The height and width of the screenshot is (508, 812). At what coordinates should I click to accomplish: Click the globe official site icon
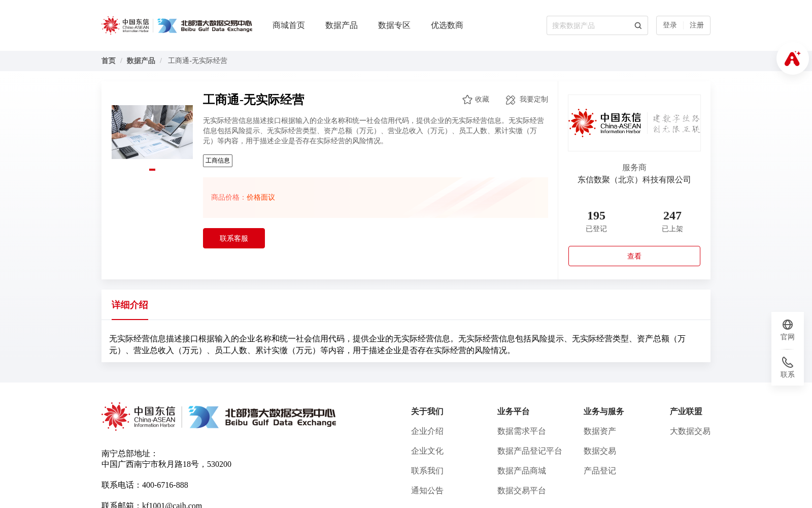click(x=788, y=325)
